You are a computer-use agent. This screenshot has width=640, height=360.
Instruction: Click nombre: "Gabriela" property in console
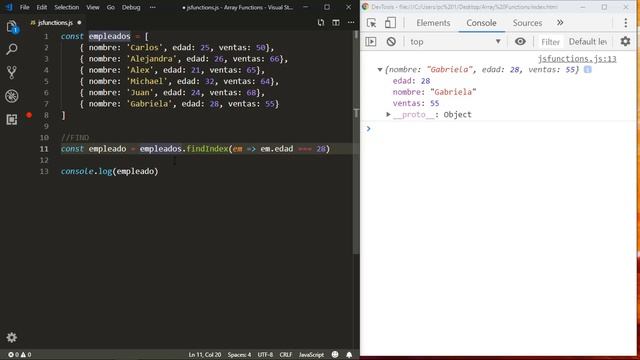click(434, 92)
